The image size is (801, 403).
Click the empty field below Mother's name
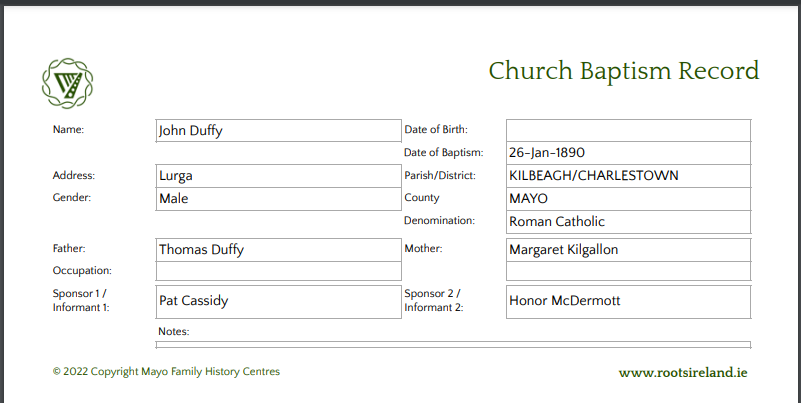pos(628,271)
